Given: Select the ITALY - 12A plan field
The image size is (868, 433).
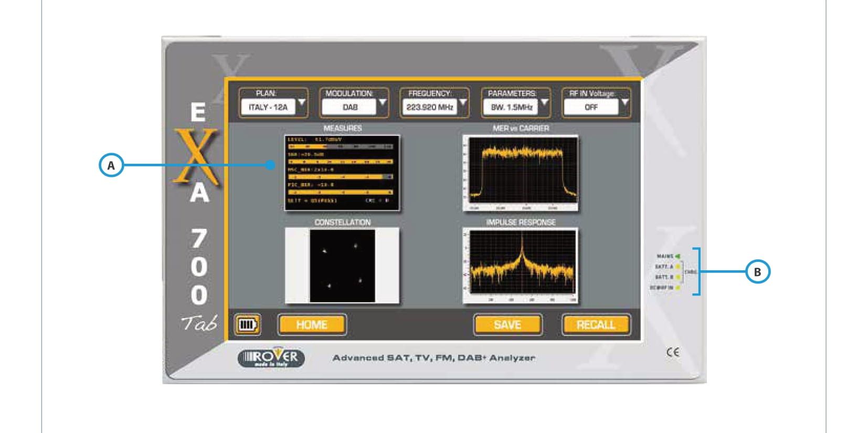Looking at the screenshot, I should [268, 107].
